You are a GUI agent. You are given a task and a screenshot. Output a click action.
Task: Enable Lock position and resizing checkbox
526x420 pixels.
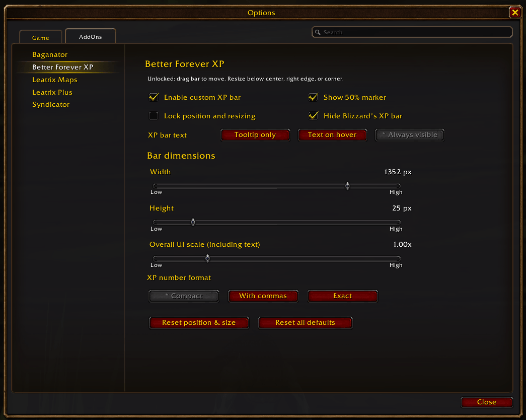pyautogui.click(x=154, y=116)
